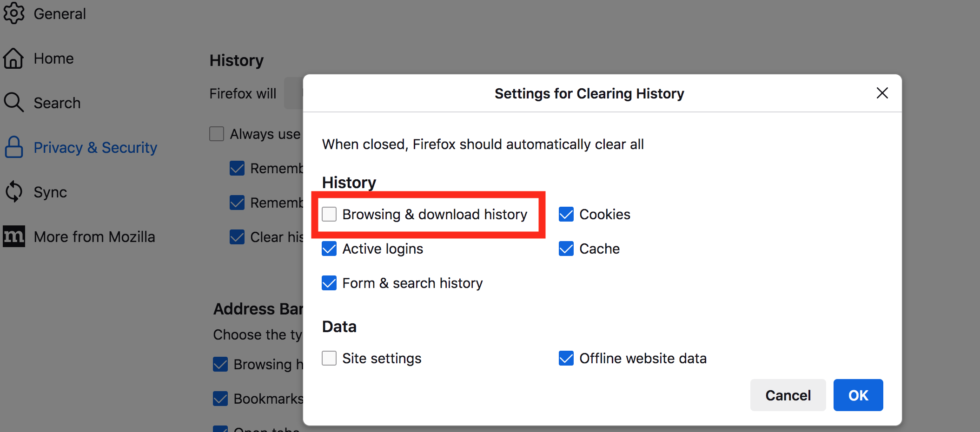
Task: Switch to the Search settings tab
Action: [57, 103]
